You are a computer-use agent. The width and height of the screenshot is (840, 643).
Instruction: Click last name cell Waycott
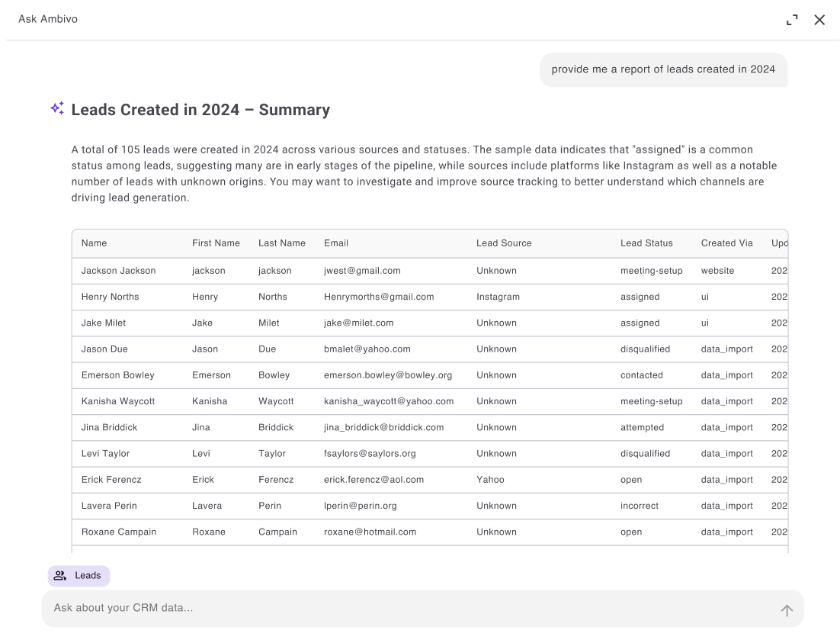(x=276, y=401)
